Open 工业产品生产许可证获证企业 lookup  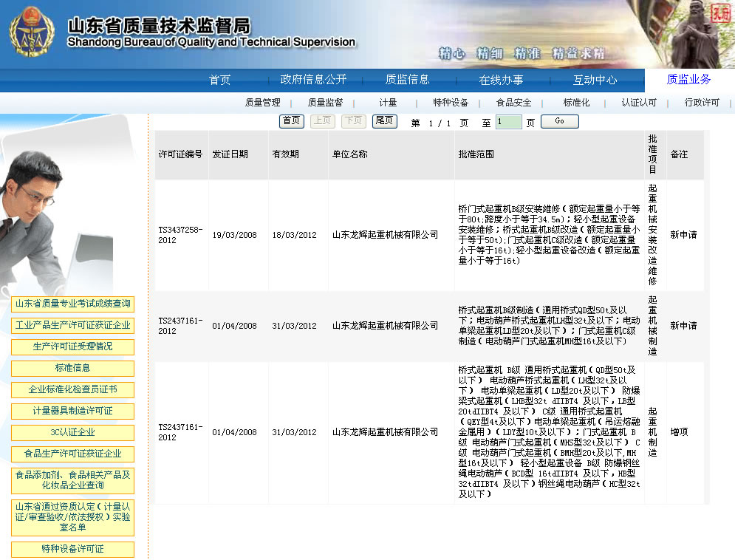click(72, 325)
